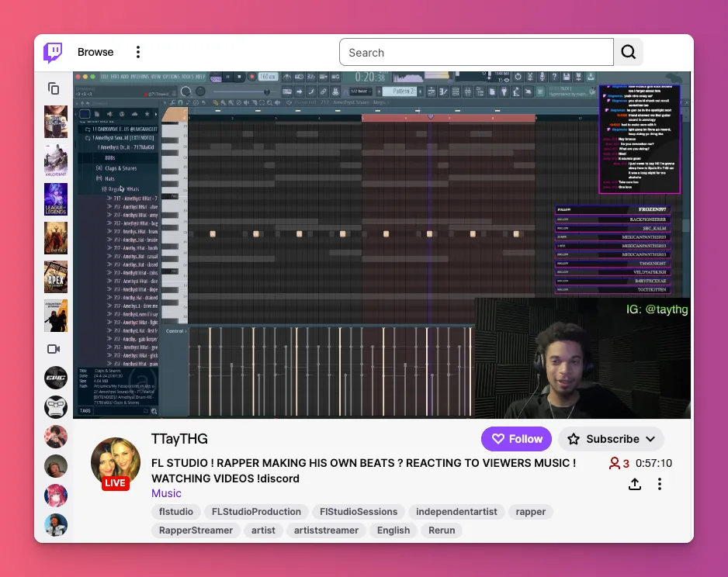Click the FLStudioProduction tag
This screenshot has width=728, height=577.
[x=256, y=512]
